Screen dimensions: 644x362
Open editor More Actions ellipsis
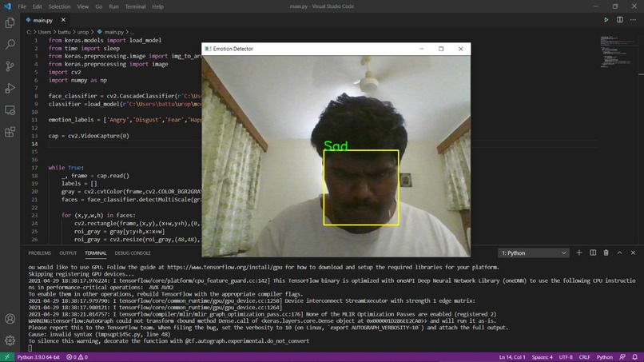[633, 20]
